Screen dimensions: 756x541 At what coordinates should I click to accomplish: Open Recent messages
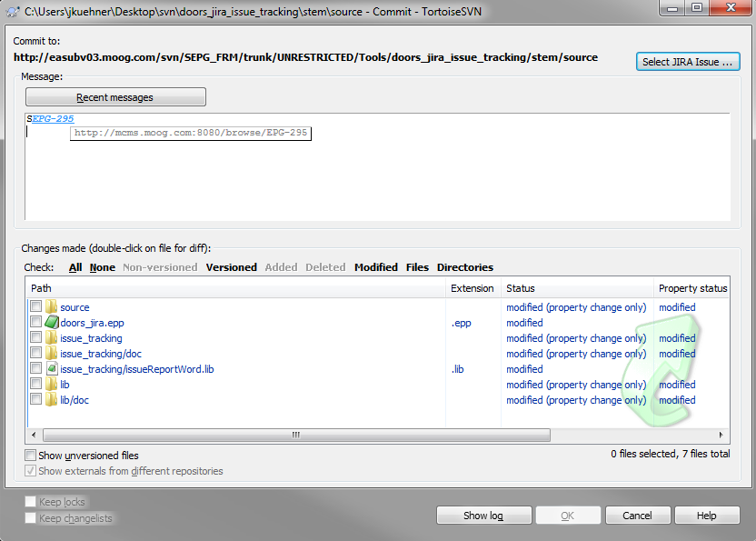point(115,97)
